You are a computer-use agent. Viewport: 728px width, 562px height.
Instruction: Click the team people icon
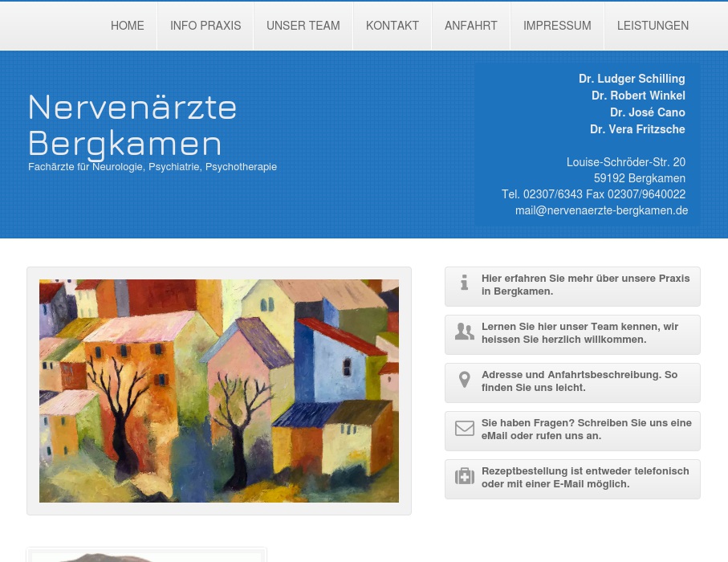[464, 332]
